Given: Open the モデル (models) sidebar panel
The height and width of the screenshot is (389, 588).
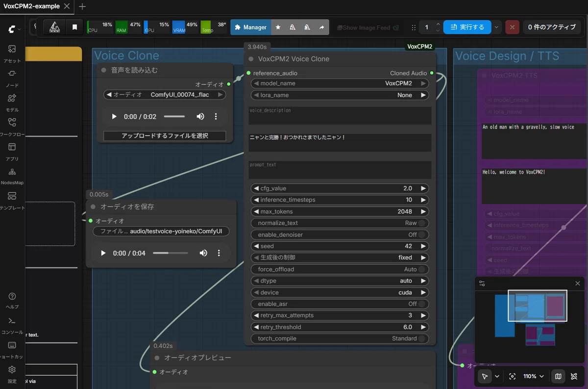Looking at the screenshot, I should [x=12, y=102].
